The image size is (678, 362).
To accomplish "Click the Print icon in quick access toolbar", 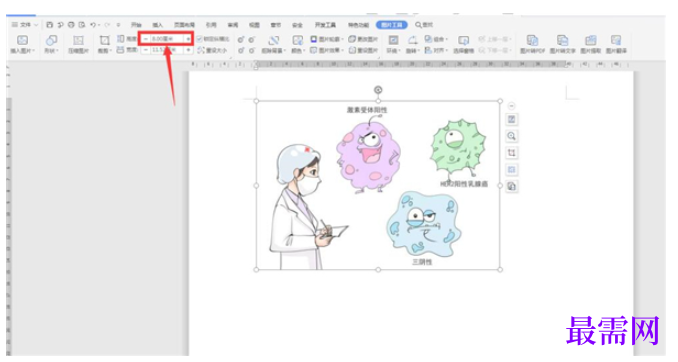I will (71, 25).
